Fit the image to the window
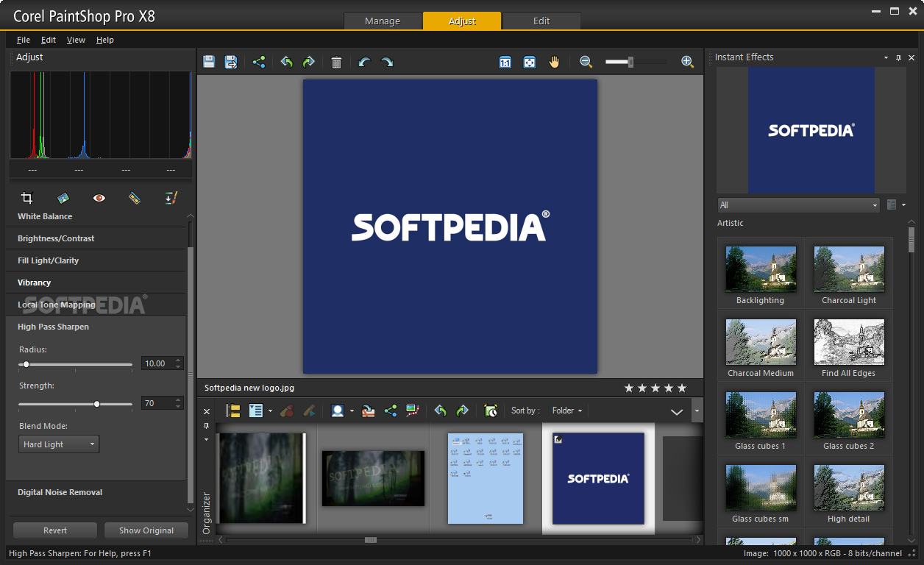Screen dimensions: 924x565 tap(530, 63)
